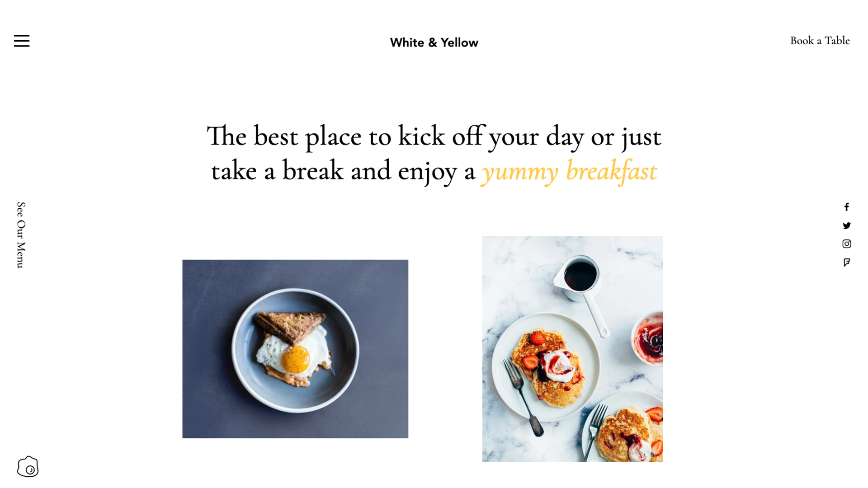Expand the vertical site navigation menu
The image size is (868, 488).
21,41
